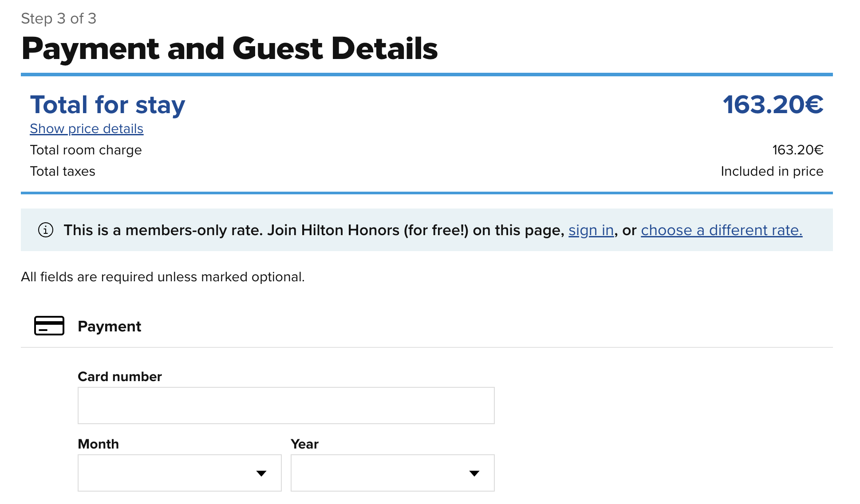Select the Total room charge row

[86, 150]
